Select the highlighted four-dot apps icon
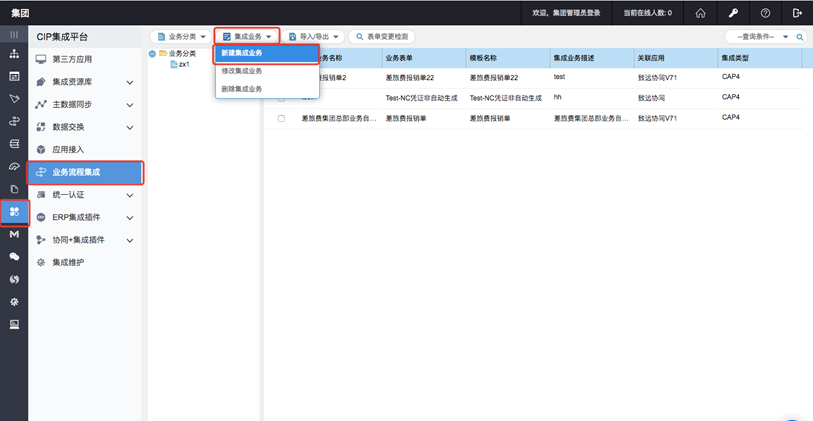Image resolution: width=813 pixels, height=421 pixels. tap(15, 212)
